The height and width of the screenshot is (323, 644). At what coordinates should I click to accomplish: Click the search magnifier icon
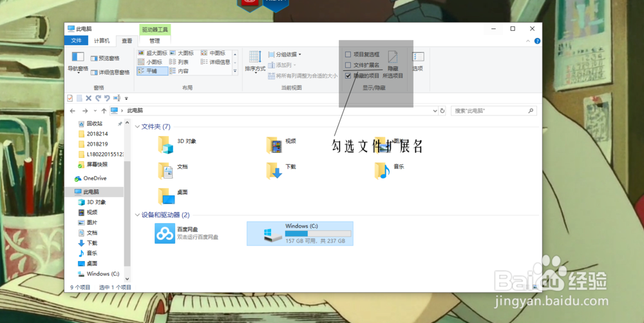click(531, 111)
